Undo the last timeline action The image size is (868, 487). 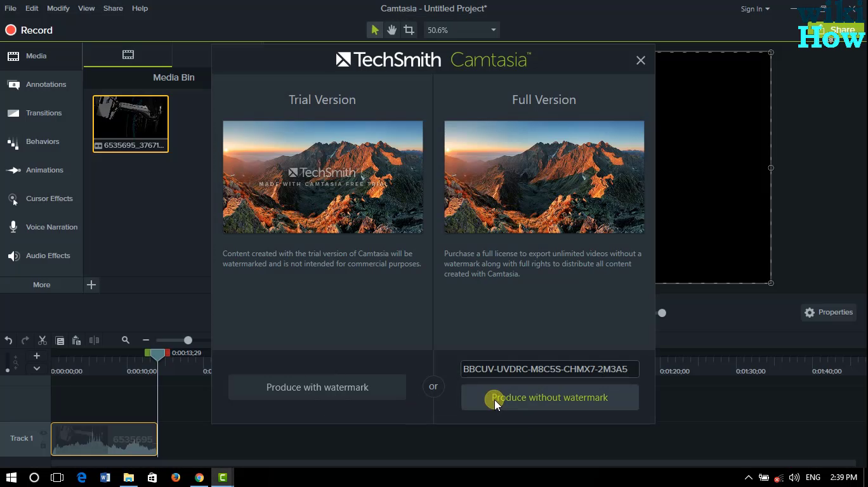(8, 341)
